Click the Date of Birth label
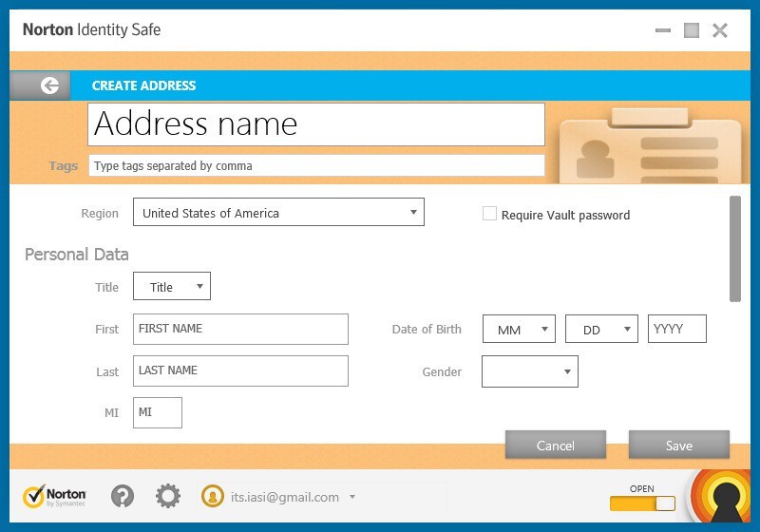This screenshot has height=532, width=760. (x=427, y=330)
